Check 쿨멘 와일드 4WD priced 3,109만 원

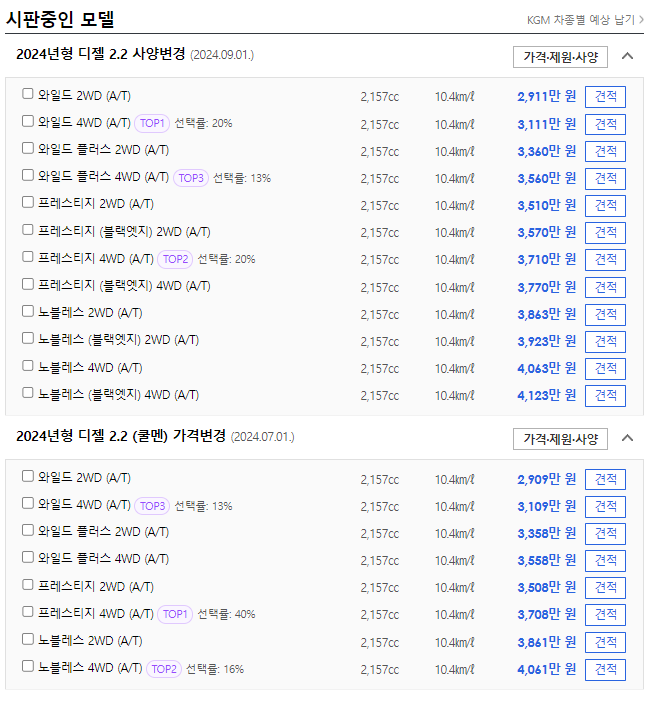[x=28, y=503]
